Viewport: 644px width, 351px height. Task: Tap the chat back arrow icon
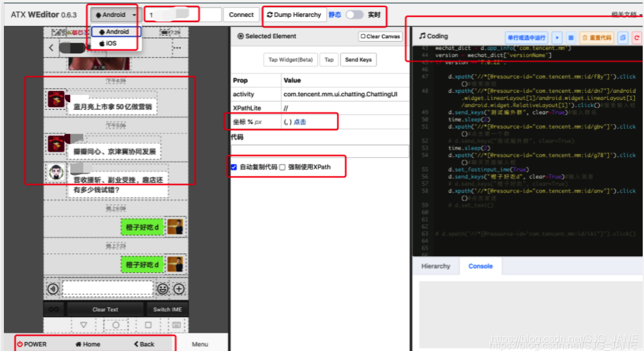(x=51, y=47)
